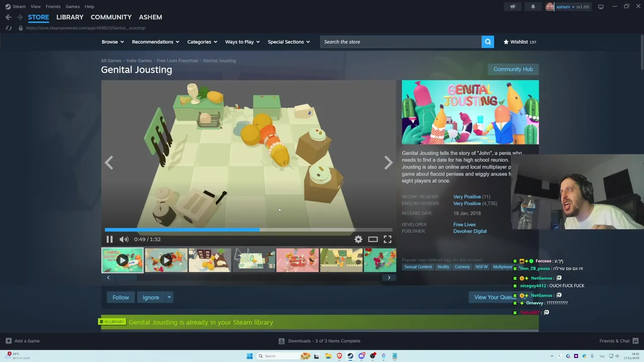Open the Free Lives developer link
This screenshot has height=362, width=644.
coord(464,225)
